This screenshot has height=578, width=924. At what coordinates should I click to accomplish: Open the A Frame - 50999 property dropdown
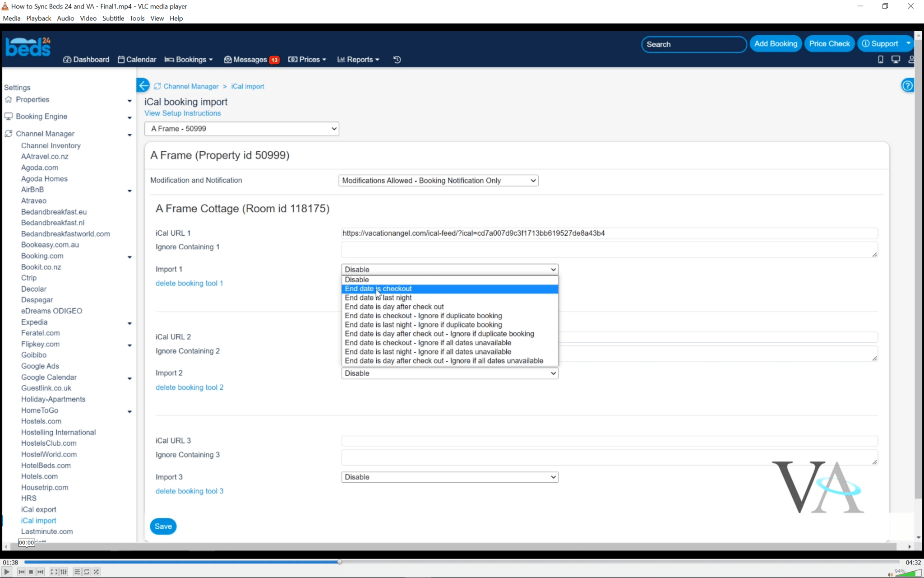[241, 129]
